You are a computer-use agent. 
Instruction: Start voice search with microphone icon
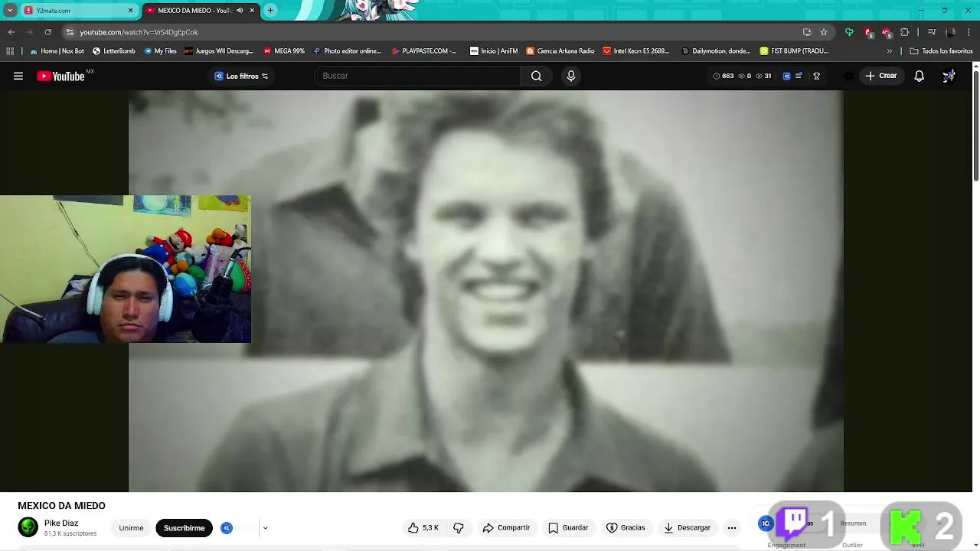570,76
